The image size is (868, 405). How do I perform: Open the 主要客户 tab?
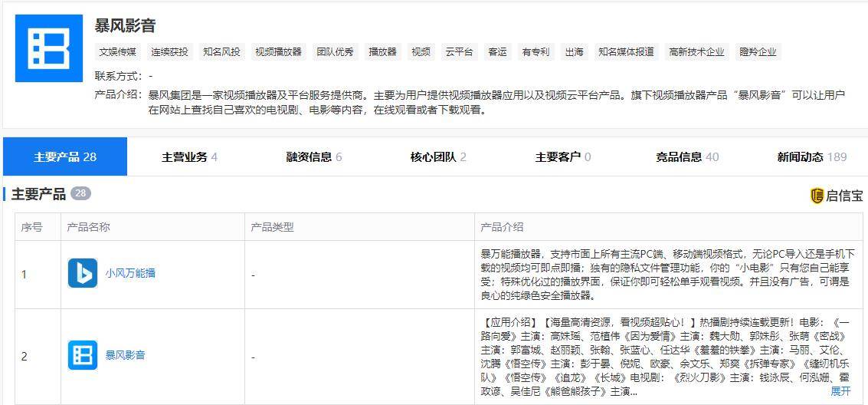pos(562,156)
